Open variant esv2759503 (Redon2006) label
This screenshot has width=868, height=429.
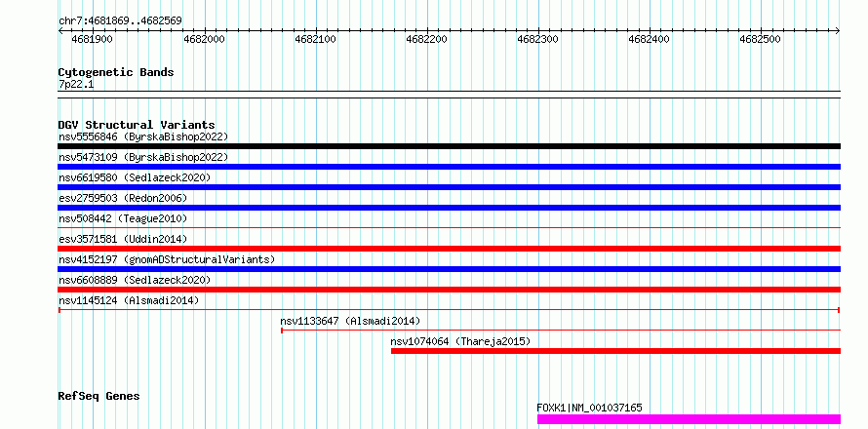[123, 198]
